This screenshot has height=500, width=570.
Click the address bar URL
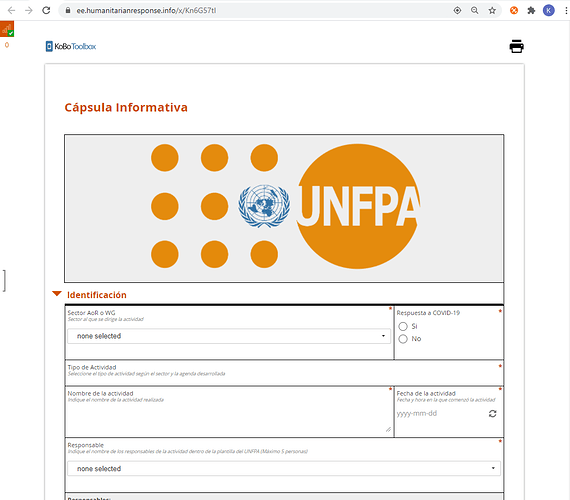[x=146, y=11]
